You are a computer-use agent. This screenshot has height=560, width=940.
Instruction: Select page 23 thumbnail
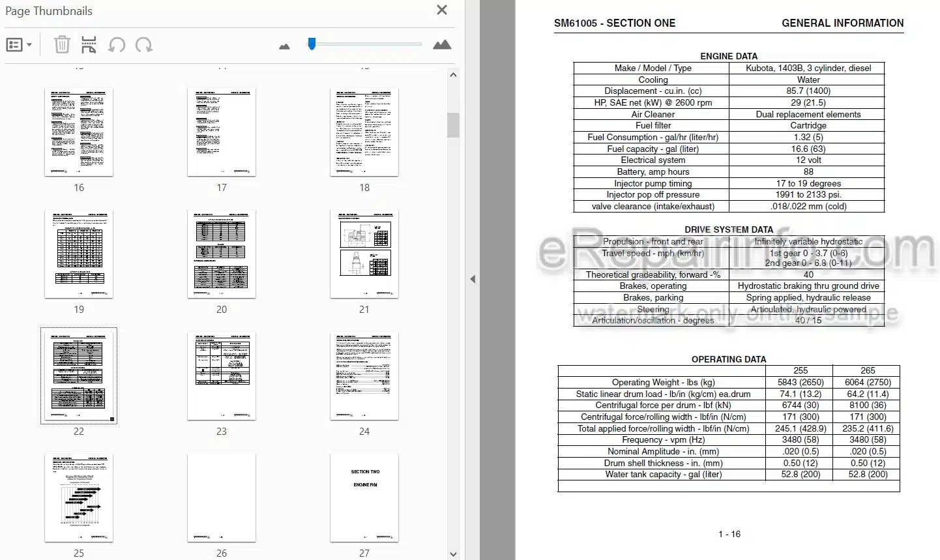(x=222, y=376)
